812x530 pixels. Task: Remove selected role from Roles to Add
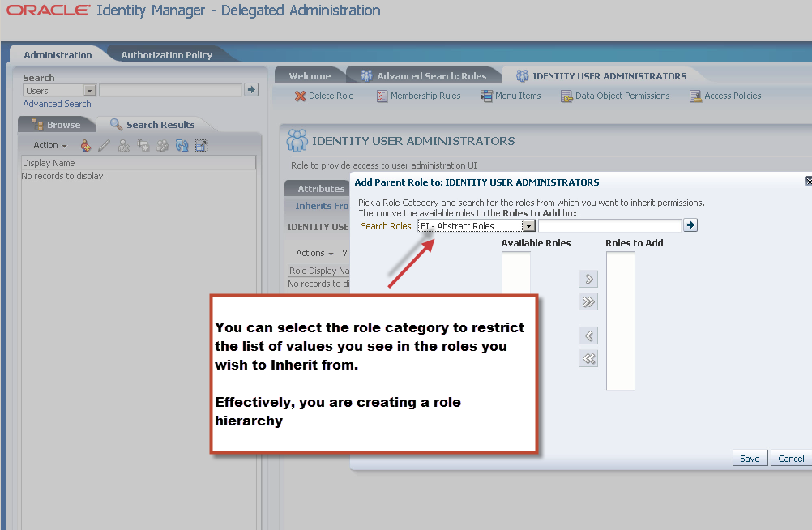pos(589,336)
